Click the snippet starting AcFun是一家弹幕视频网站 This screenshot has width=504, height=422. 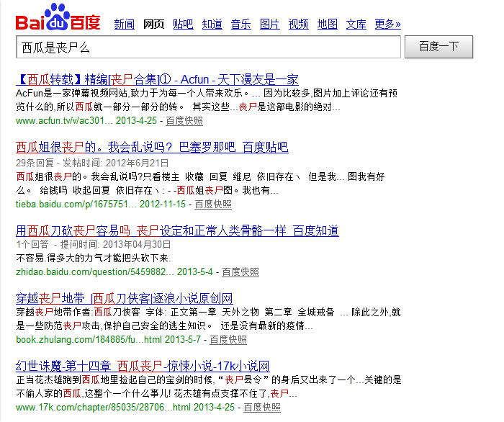207,100
